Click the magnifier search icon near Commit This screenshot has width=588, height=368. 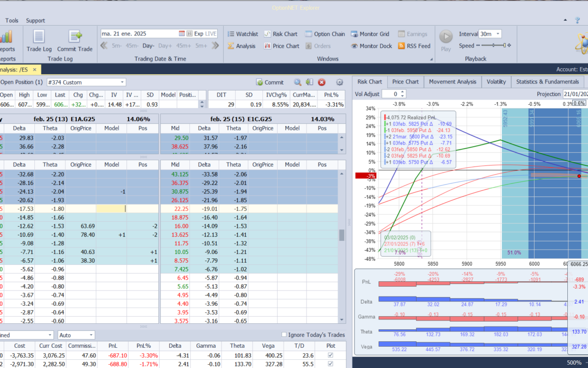297,82
